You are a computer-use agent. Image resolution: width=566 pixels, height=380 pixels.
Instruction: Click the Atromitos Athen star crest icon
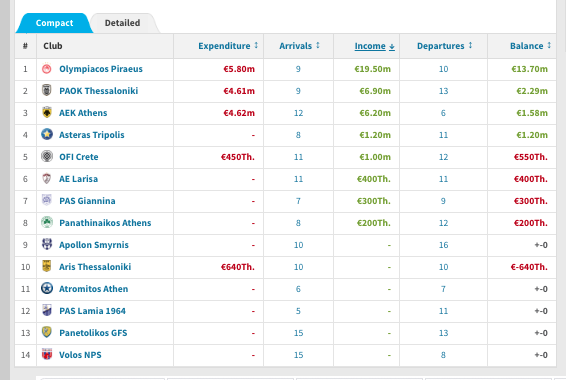47,288
